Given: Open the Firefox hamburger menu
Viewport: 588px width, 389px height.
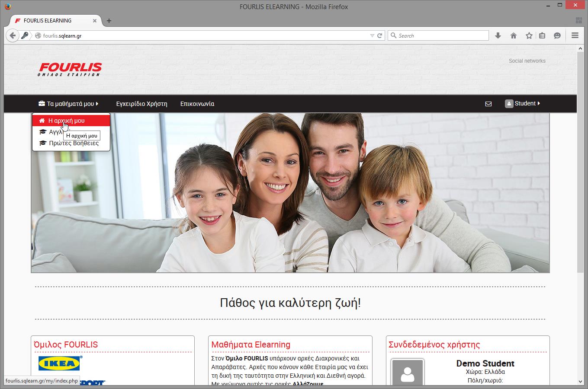Looking at the screenshot, I should click(575, 35).
